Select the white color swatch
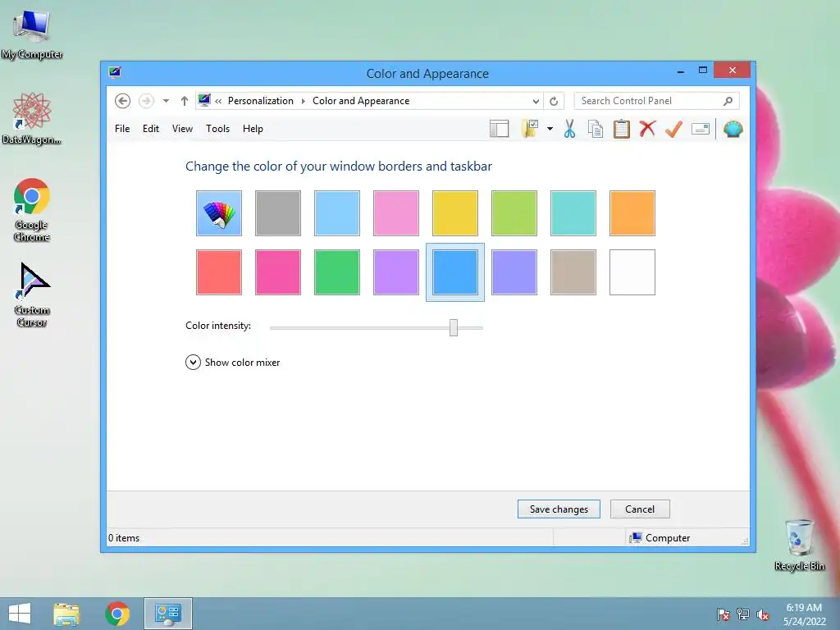Screen dimensions: 840x630 click(x=632, y=272)
